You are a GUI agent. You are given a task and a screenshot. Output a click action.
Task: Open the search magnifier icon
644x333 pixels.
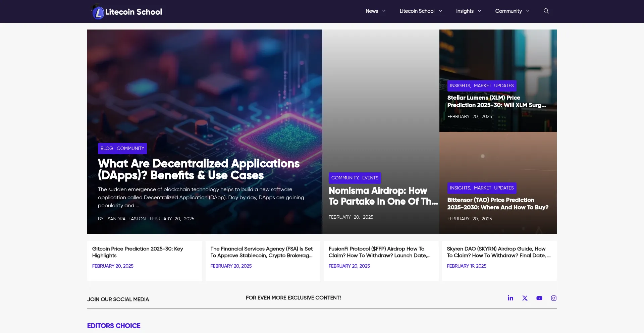tap(546, 11)
